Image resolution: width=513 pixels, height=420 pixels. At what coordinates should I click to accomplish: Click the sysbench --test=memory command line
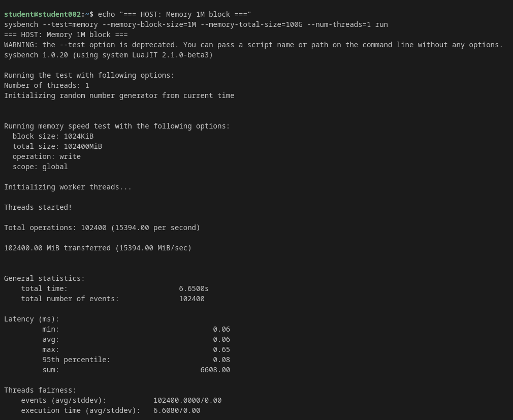pyautogui.click(x=196, y=24)
